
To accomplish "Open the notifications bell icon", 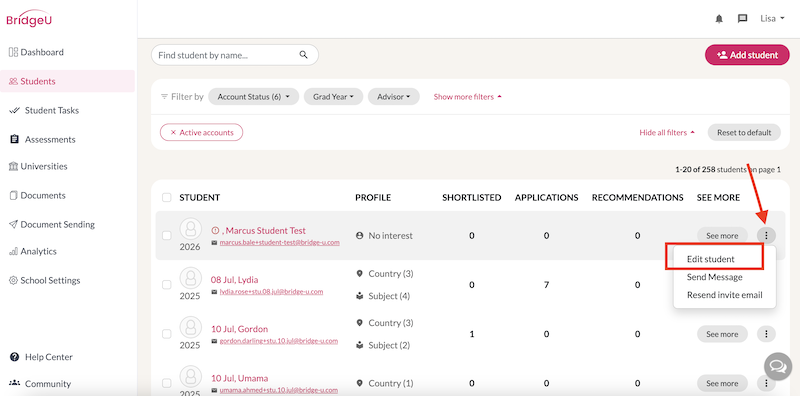I will [x=719, y=19].
